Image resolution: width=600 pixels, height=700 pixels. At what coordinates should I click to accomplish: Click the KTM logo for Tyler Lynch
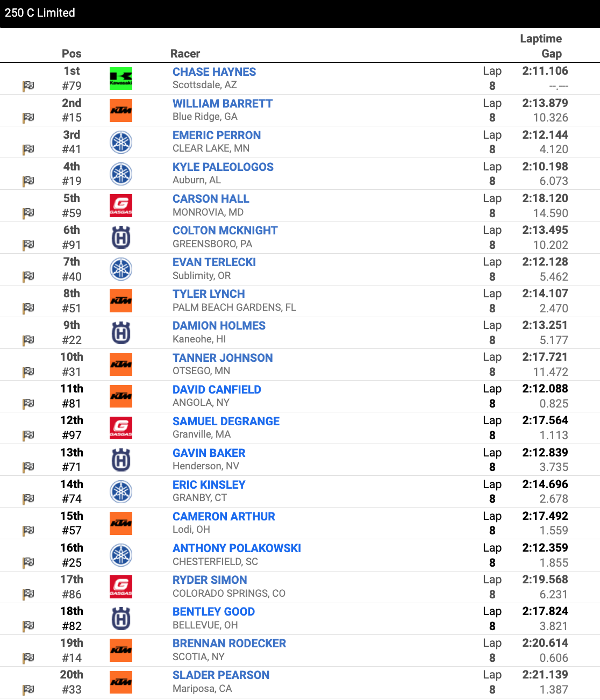pos(120,301)
